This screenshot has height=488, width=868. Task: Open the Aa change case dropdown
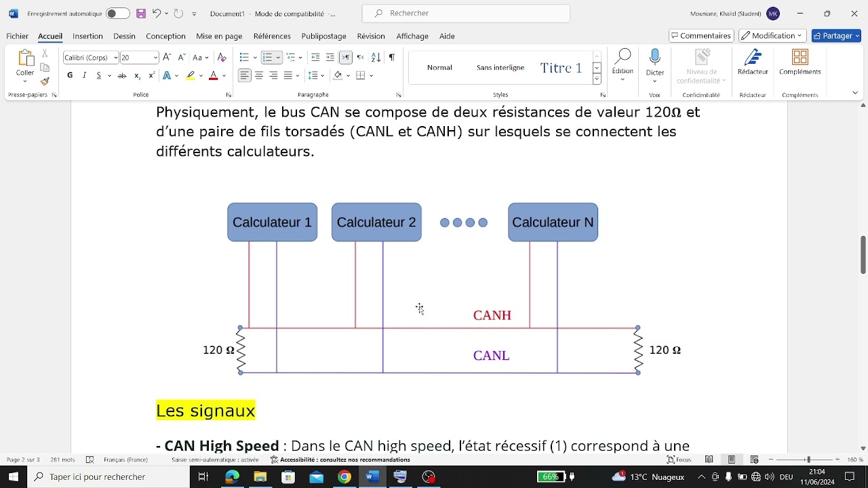point(201,58)
